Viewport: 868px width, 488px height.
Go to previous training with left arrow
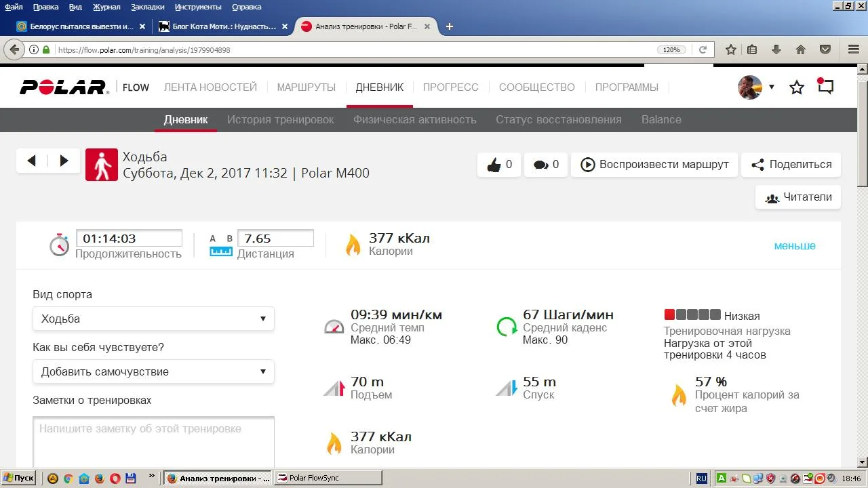click(x=32, y=161)
